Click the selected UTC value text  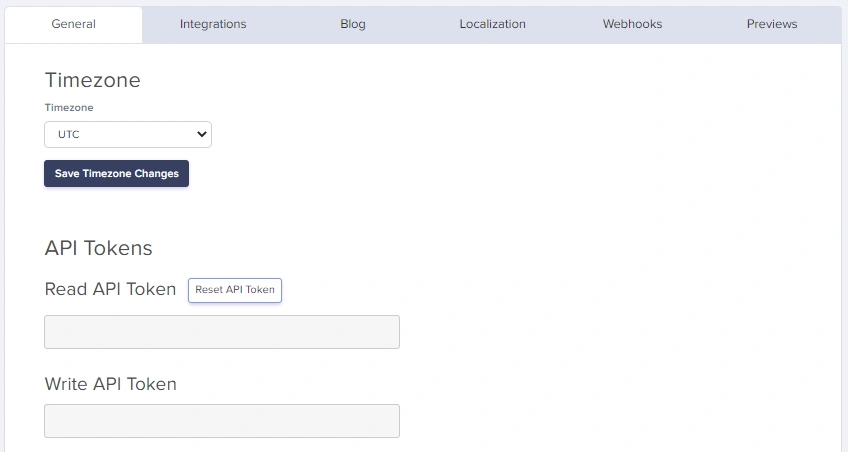[69, 134]
